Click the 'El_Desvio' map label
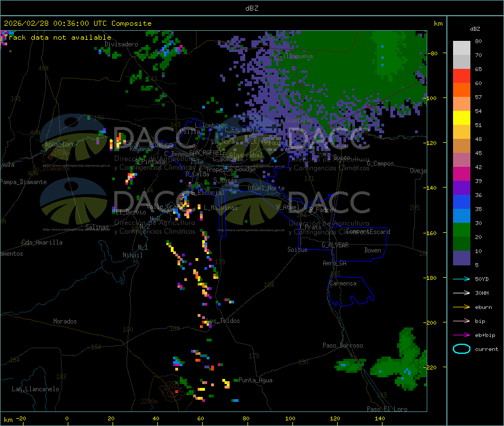 [x=130, y=212]
